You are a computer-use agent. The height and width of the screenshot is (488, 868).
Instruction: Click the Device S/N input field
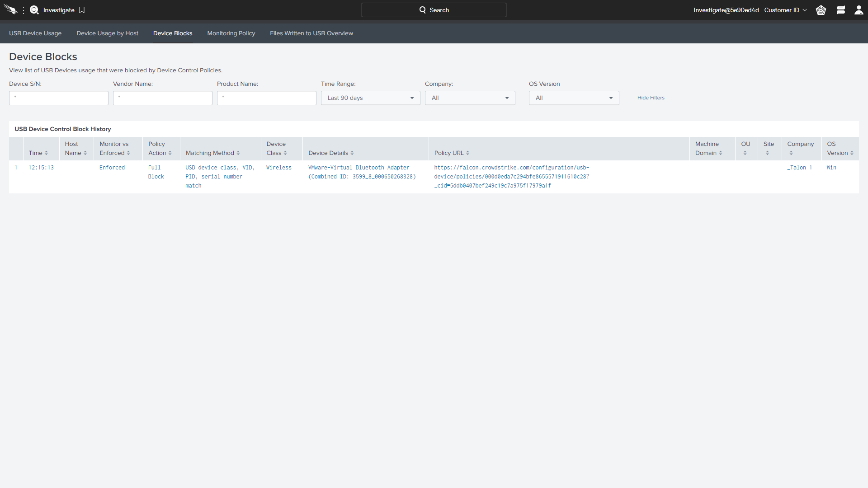click(x=59, y=98)
